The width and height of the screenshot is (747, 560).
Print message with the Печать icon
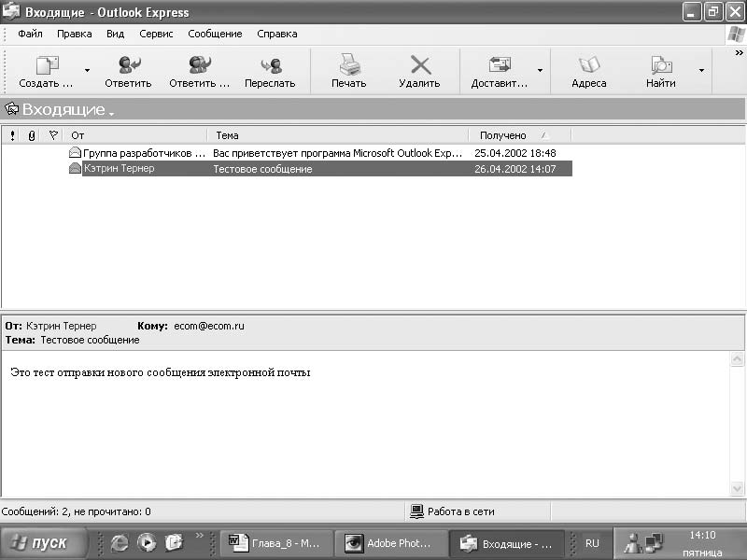pyautogui.click(x=349, y=66)
